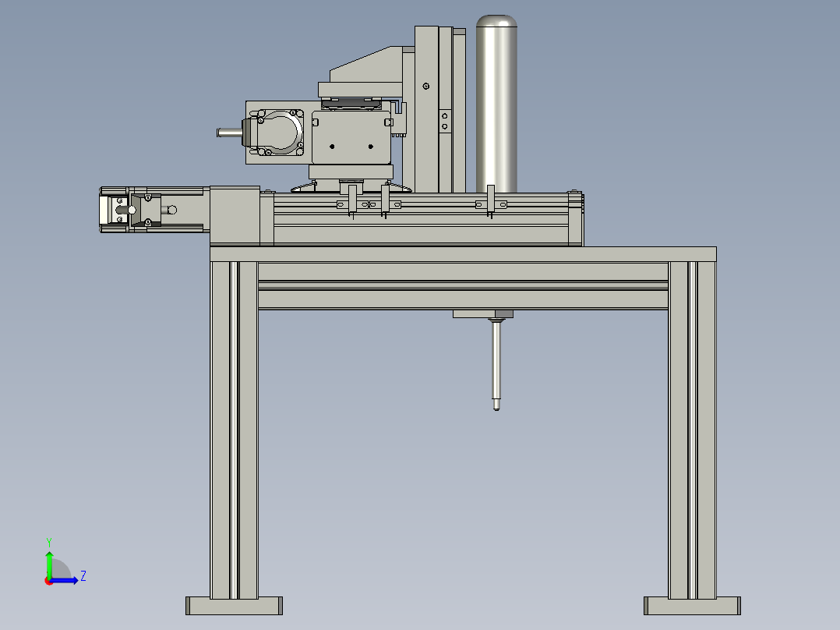Select the tall chrome cylinder on top
Viewport: 840px width, 630px height.
tap(496, 104)
